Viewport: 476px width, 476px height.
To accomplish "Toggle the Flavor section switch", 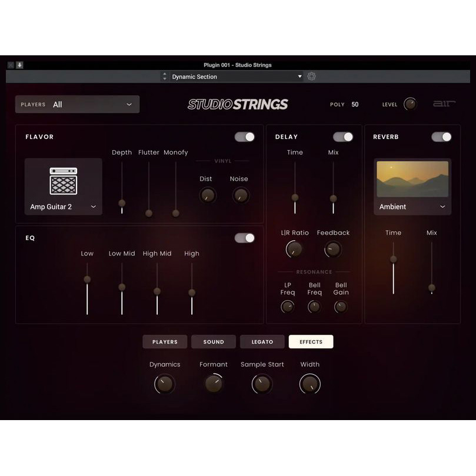I will tap(244, 137).
